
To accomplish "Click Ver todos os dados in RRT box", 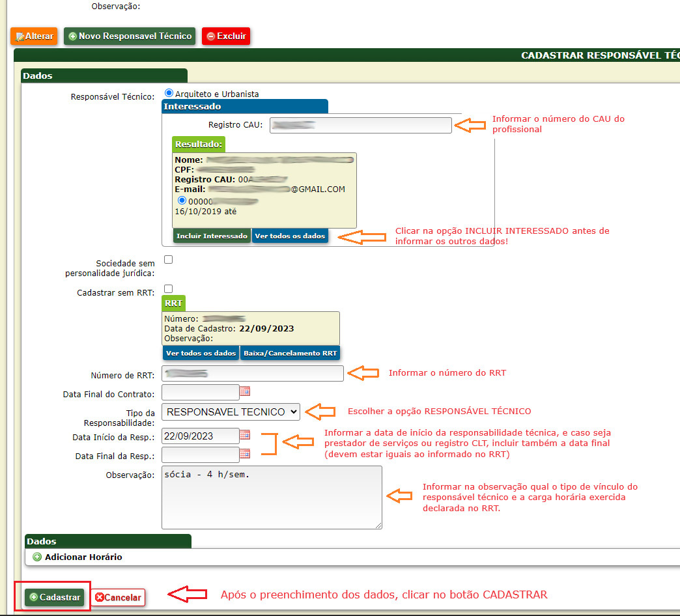I will (x=201, y=353).
